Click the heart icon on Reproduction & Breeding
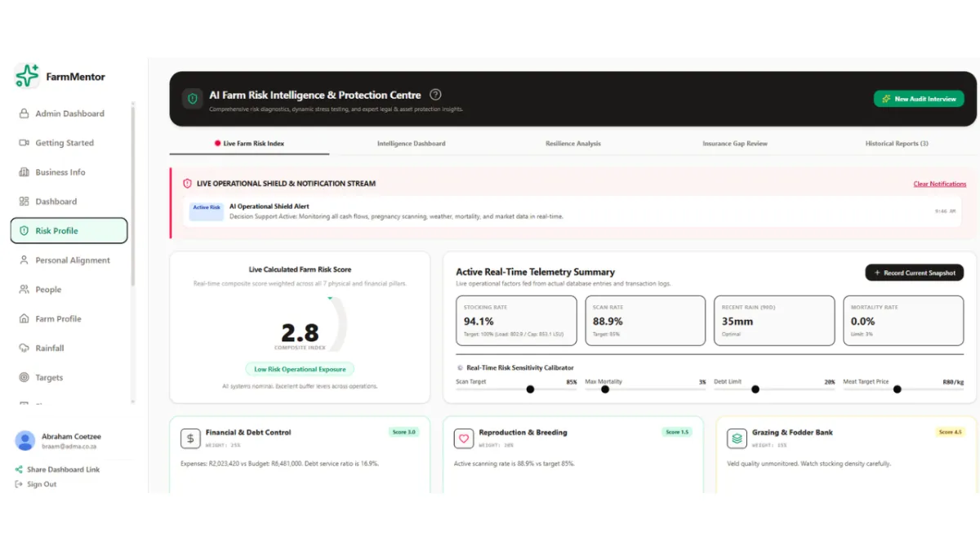The image size is (980, 551). (x=464, y=438)
